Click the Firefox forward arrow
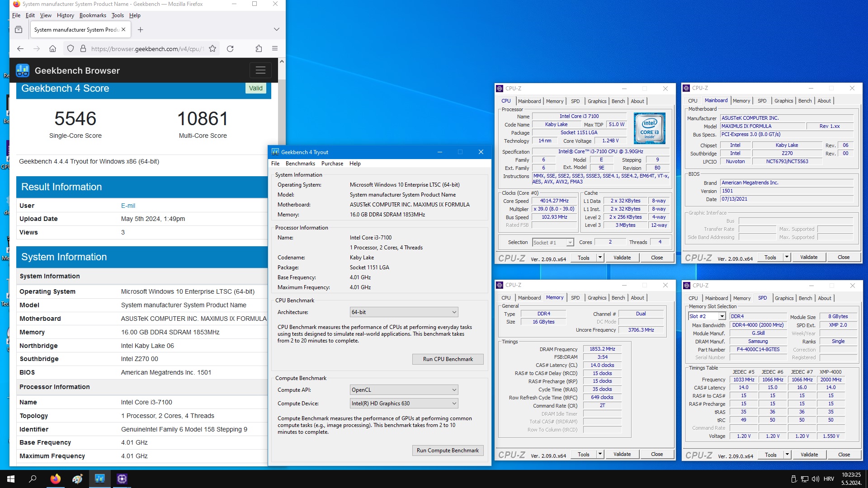The height and width of the screenshot is (488, 868). 37,49
